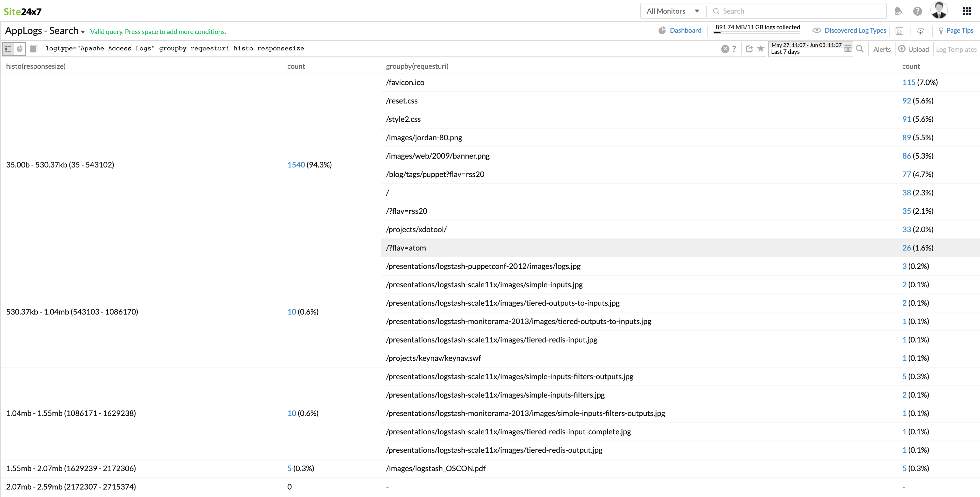Click the magnifier run-search icon
This screenshot has height=497, width=980.
(859, 49)
